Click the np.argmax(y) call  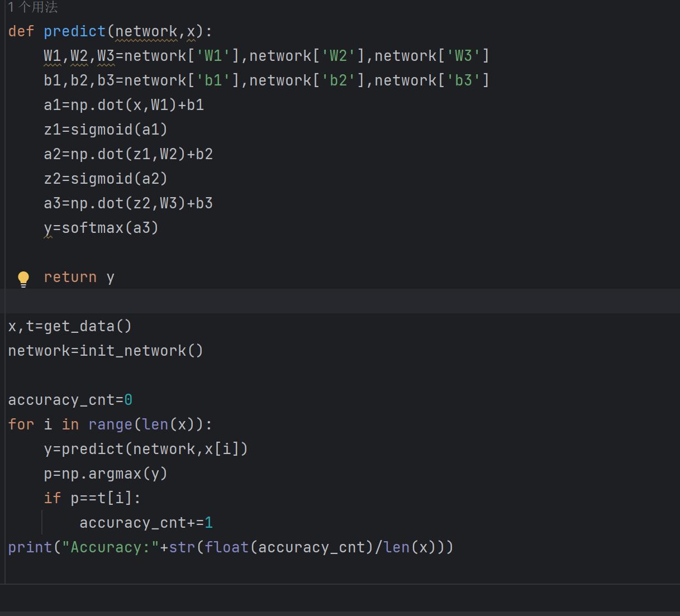[x=115, y=474]
